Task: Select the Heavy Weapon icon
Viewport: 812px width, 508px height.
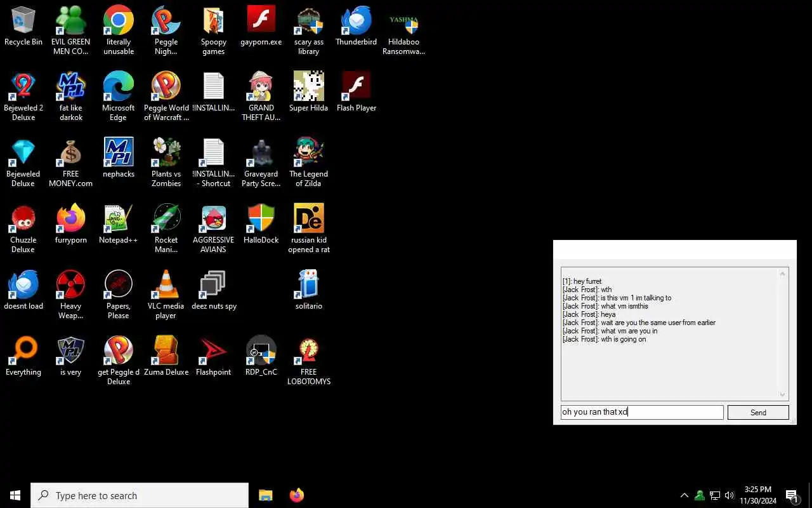Action: (71, 284)
